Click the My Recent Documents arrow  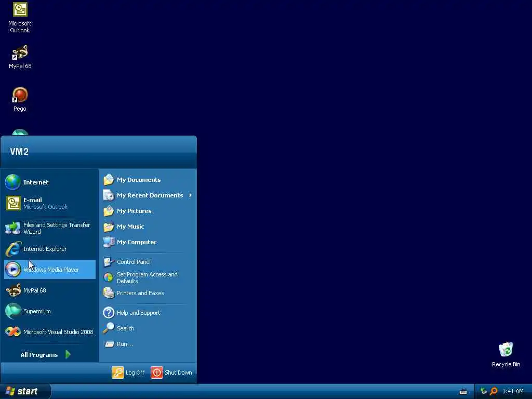(x=191, y=195)
